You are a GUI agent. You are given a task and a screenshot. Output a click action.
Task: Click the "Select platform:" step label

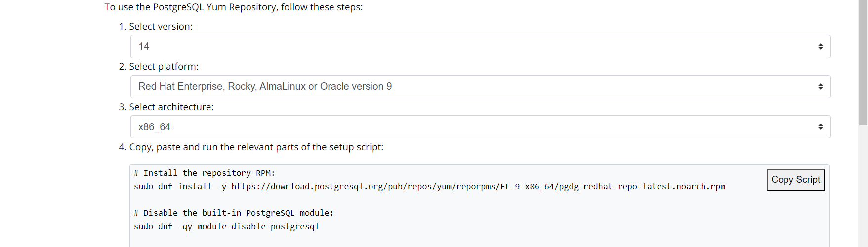[x=164, y=67]
